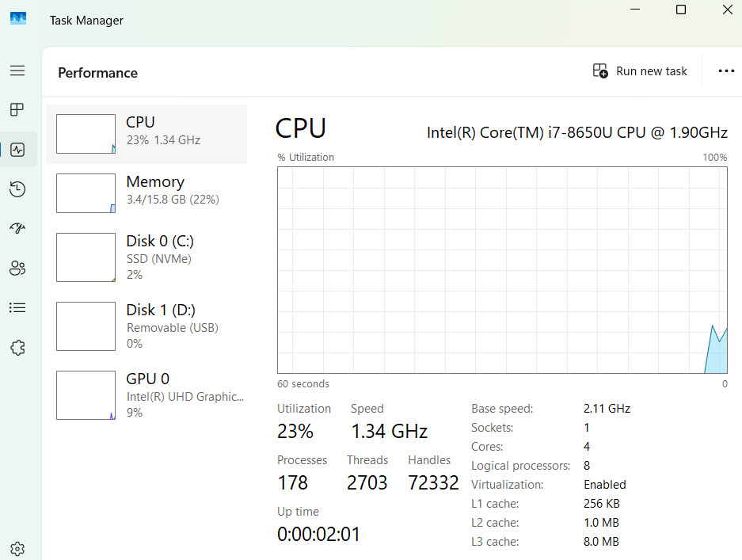Select GPU 0 performance item
This screenshot has width=742, height=560.
click(x=146, y=394)
